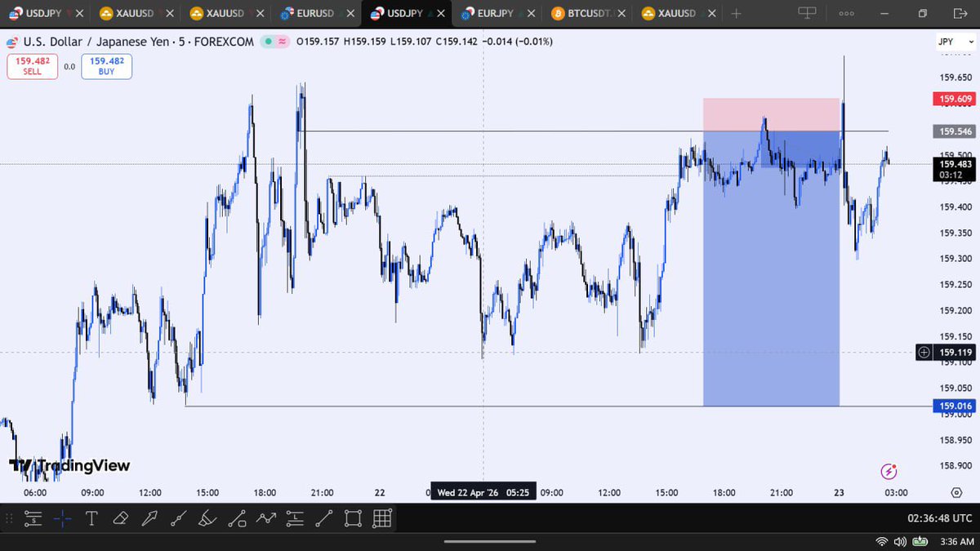Check battery charging icon in system tray
The width and height of the screenshot is (980, 551).
coord(920,541)
